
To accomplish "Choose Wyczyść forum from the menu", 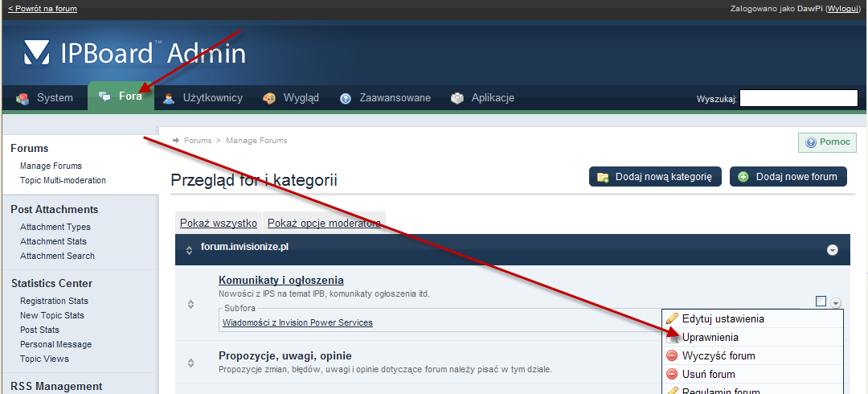I will (x=753, y=355).
